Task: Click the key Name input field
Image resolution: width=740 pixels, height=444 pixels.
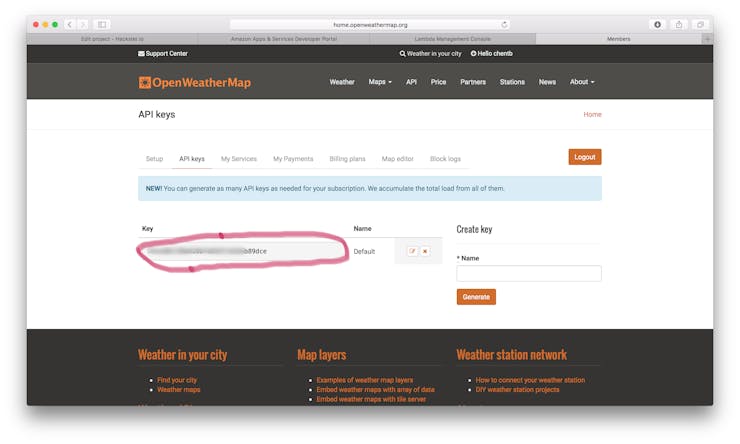Action: tap(529, 274)
